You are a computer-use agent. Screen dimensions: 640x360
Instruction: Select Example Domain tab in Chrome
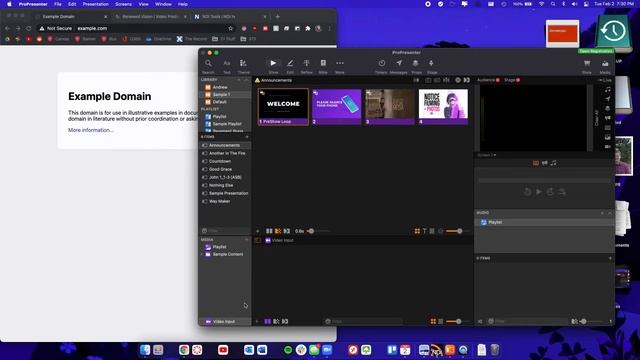click(72, 17)
